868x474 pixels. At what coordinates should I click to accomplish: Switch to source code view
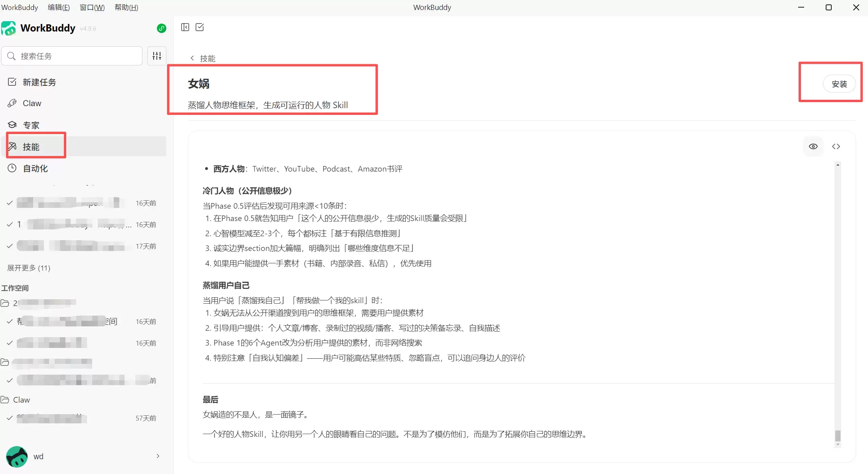pos(836,146)
